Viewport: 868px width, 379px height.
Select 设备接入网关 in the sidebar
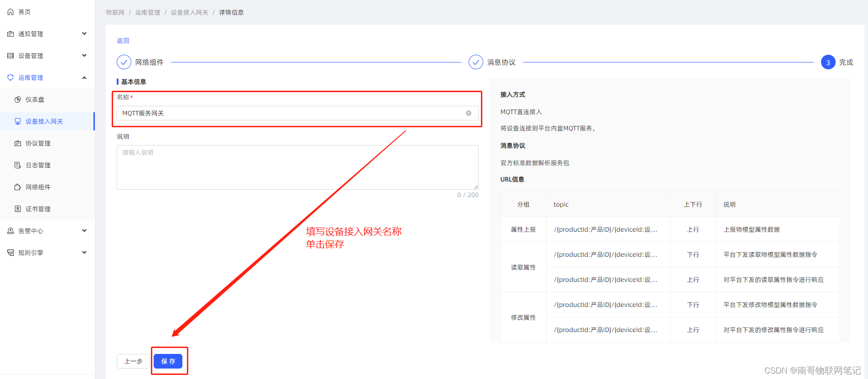coord(47,121)
